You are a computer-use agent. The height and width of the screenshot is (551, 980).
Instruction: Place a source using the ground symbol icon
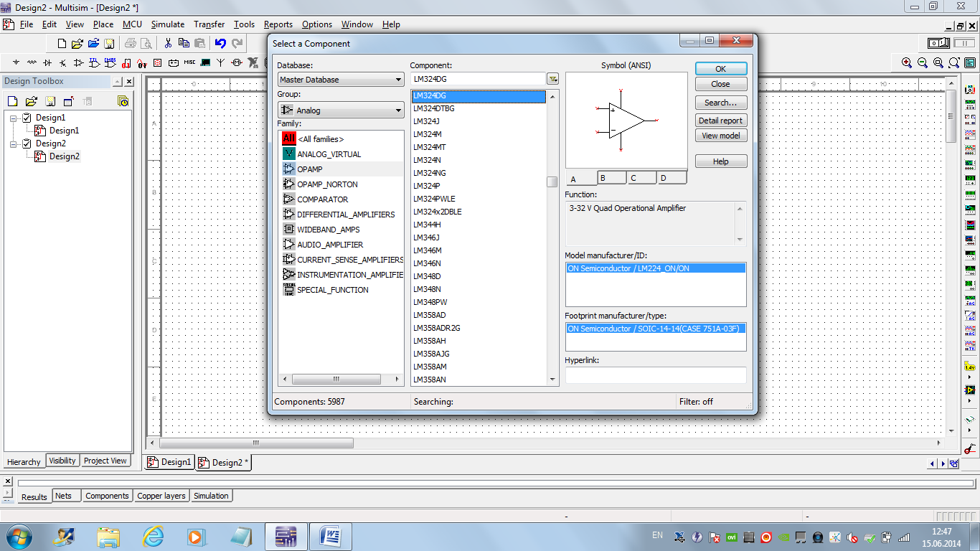pyautogui.click(x=16, y=63)
